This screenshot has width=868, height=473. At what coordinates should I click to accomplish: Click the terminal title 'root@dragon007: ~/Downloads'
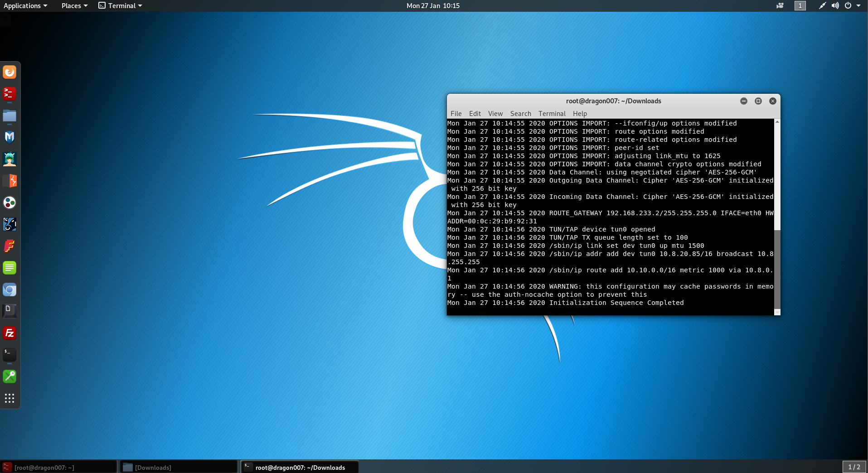(x=613, y=101)
